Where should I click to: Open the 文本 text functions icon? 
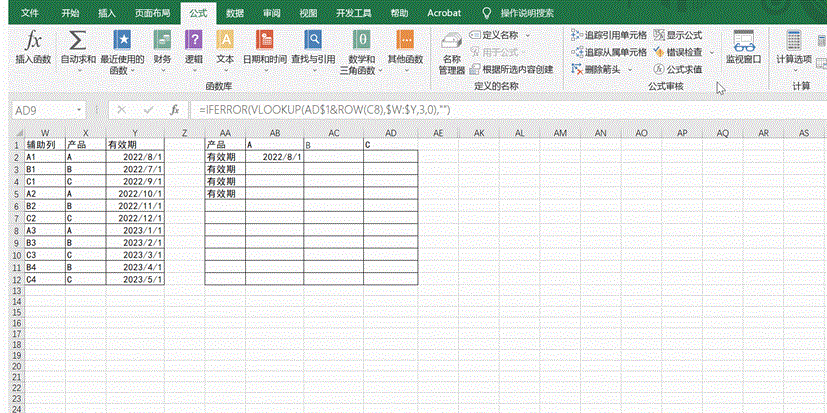point(225,42)
